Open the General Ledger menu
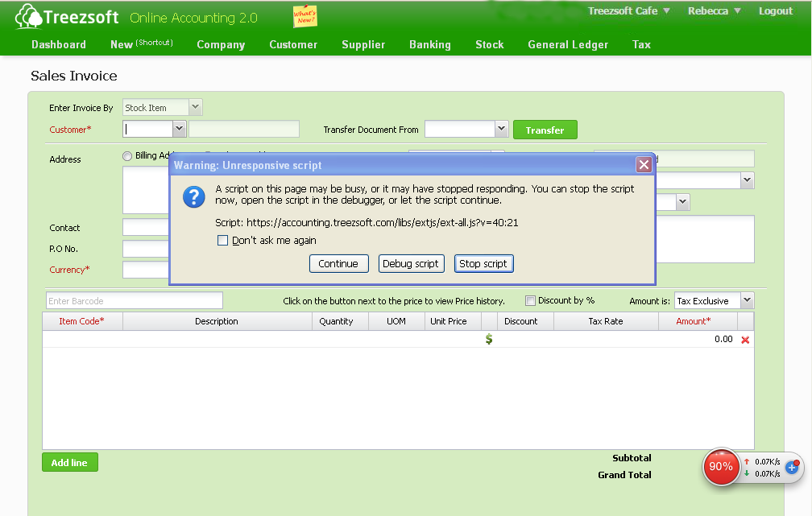This screenshot has width=812, height=516. 568,44
